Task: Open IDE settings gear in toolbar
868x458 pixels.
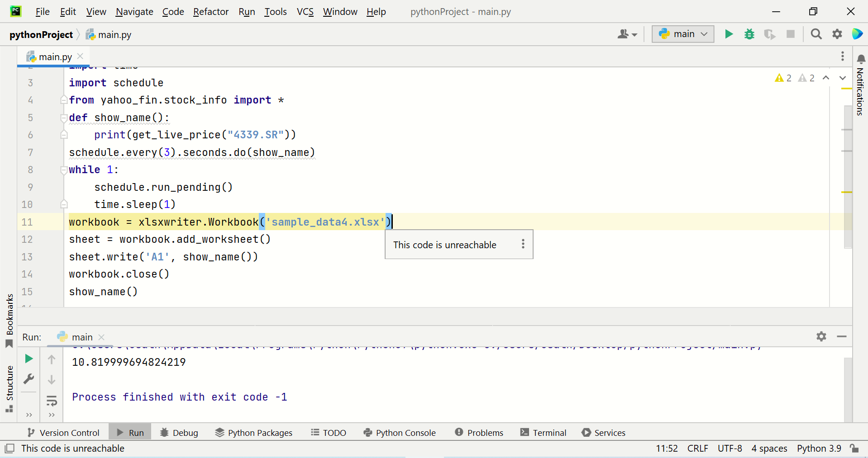Action: pos(837,34)
